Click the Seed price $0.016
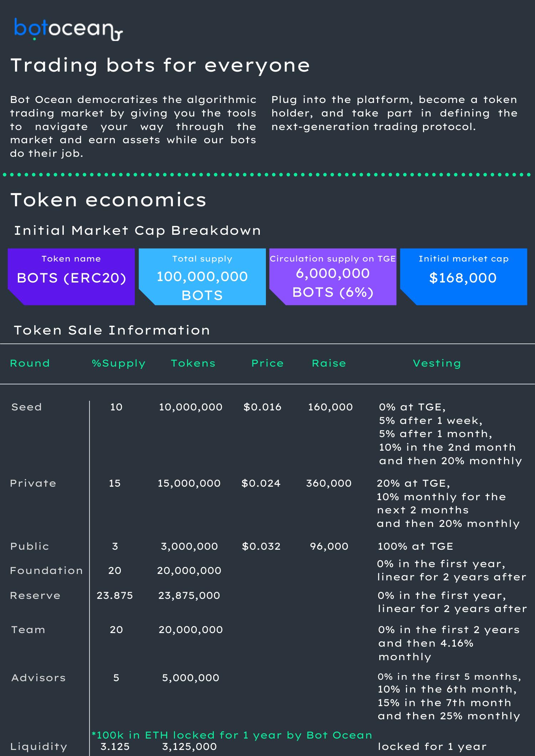Image resolution: width=535 pixels, height=756 pixels. point(262,407)
